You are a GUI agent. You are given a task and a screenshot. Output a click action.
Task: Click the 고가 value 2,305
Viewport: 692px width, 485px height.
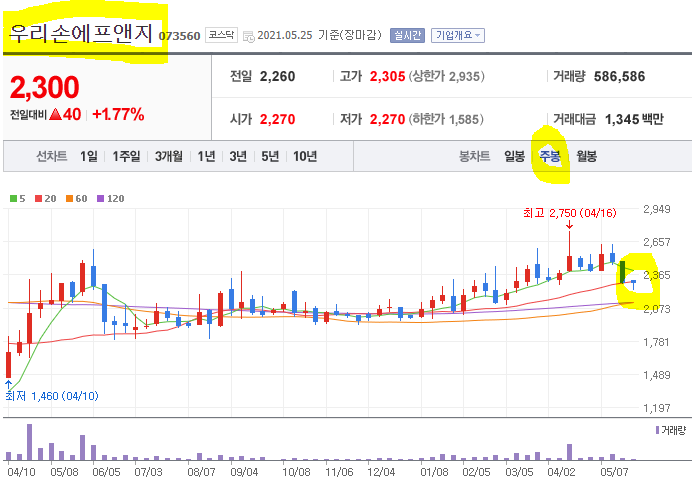[387, 76]
